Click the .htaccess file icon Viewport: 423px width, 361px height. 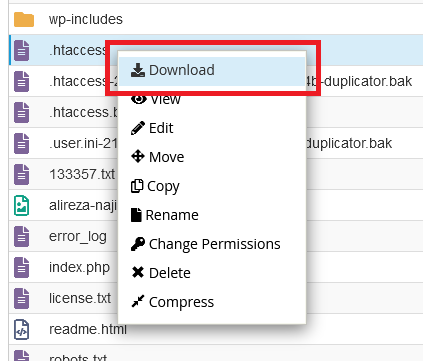(x=22, y=50)
